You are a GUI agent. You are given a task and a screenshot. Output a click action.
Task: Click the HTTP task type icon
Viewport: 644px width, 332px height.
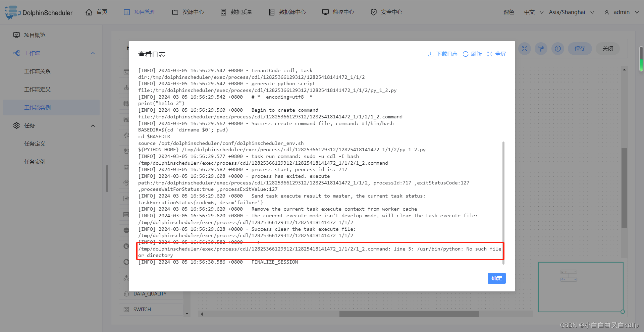click(126, 215)
